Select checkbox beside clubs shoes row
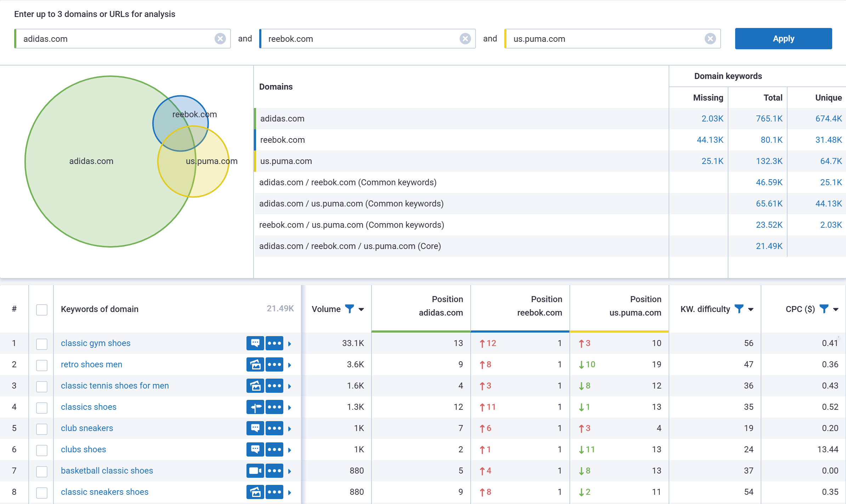This screenshot has width=846, height=504. (x=42, y=450)
